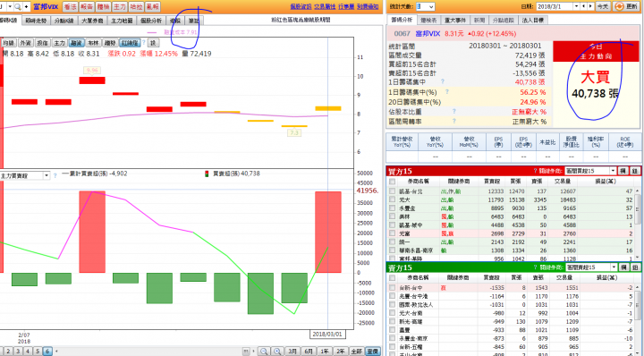Check the box for 元大 buyer row
This screenshot has height=356, width=644.
click(x=393, y=199)
